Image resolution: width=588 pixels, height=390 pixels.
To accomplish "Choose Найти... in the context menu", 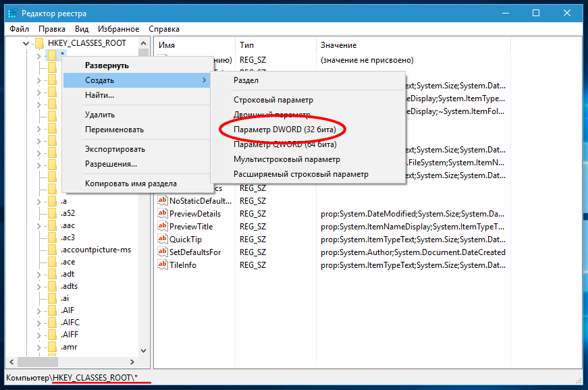I will 136,95.
